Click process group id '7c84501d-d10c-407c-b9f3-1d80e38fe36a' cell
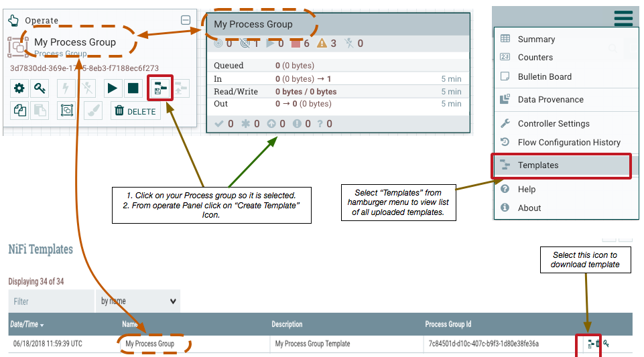The width and height of the screenshot is (644, 357). pyautogui.click(x=483, y=344)
